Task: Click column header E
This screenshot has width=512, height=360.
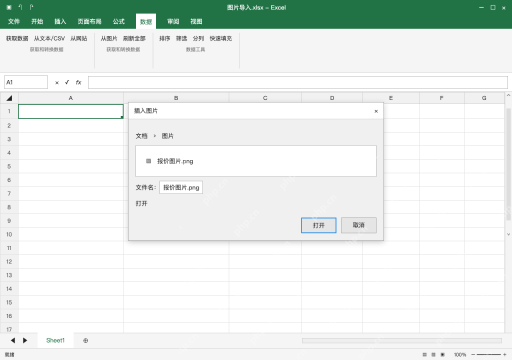Action: (391, 98)
